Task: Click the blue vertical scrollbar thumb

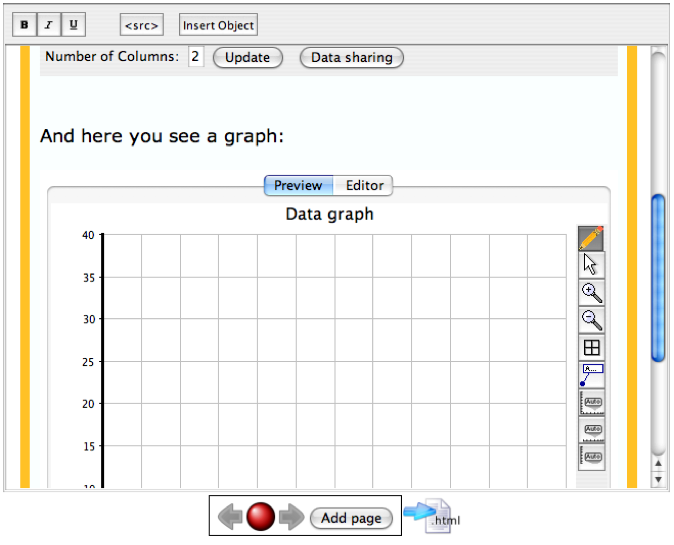Action: coord(658,278)
